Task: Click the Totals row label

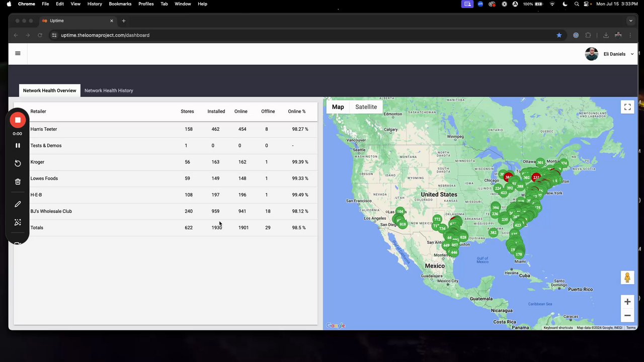Action: (37, 228)
